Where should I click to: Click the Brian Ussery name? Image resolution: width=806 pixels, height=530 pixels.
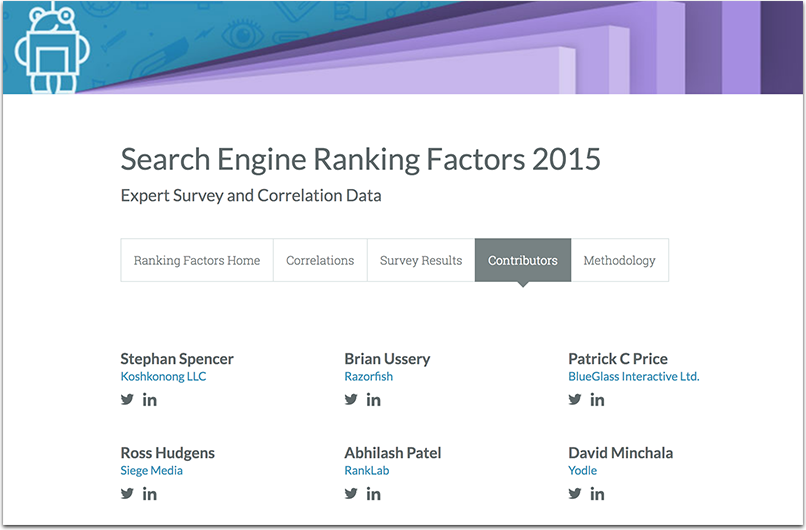tap(388, 359)
